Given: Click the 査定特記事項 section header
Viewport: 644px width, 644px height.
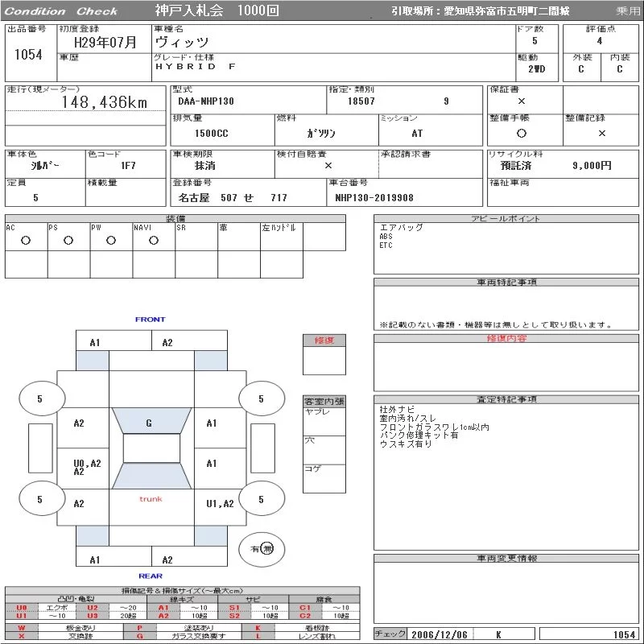Looking at the screenshot, I should click(506, 399).
